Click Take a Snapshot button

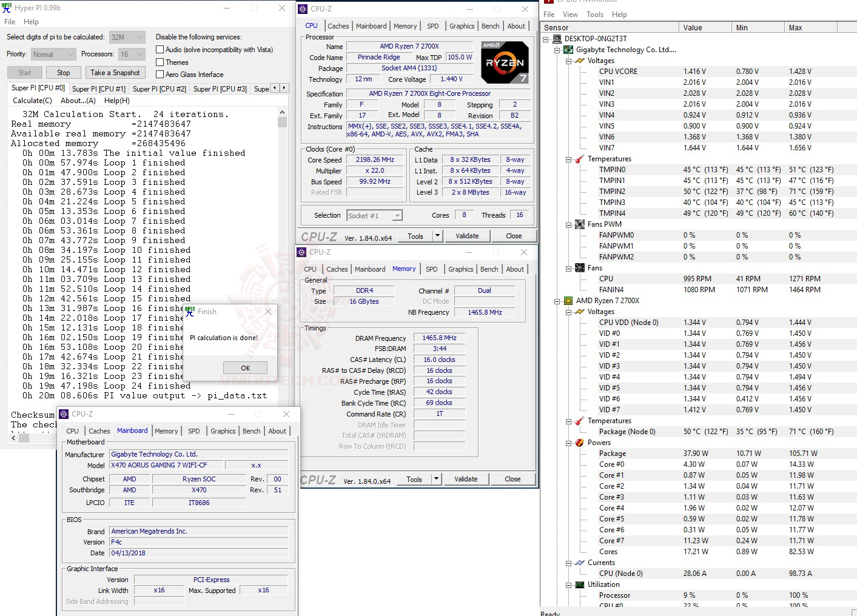[x=115, y=73]
